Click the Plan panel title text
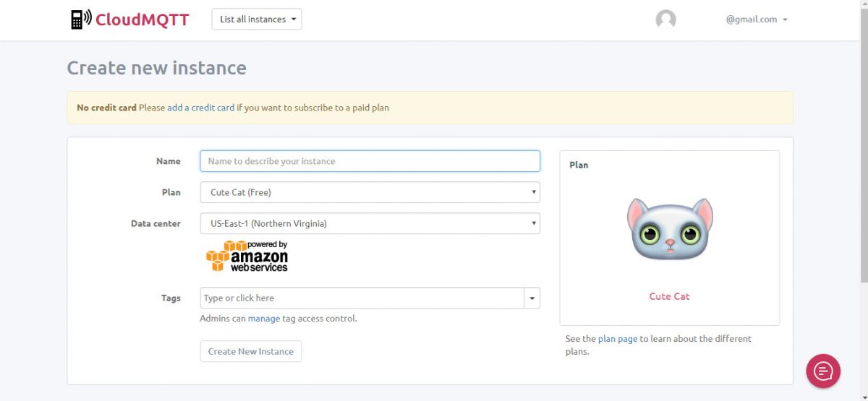 pos(579,165)
